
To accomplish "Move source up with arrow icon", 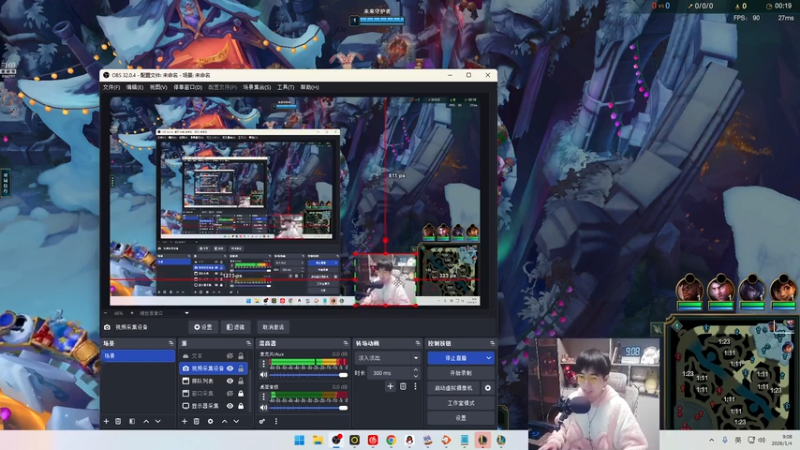I will point(224,421).
